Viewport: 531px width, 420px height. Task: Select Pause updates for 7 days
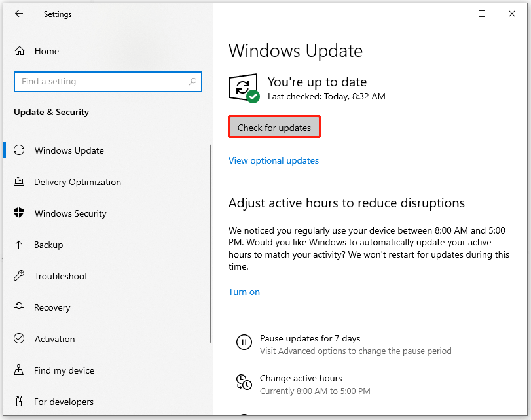pyautogui.click(x=310, y=338)
